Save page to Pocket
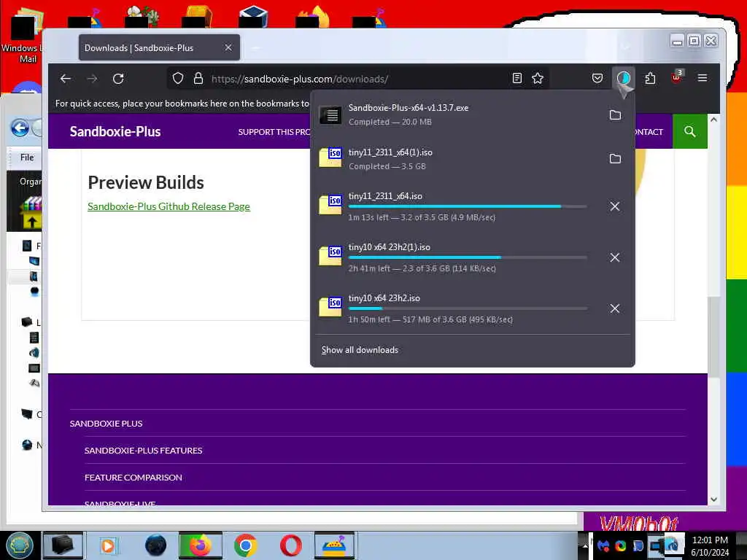The image size is (747, 560). coord(597,78)
